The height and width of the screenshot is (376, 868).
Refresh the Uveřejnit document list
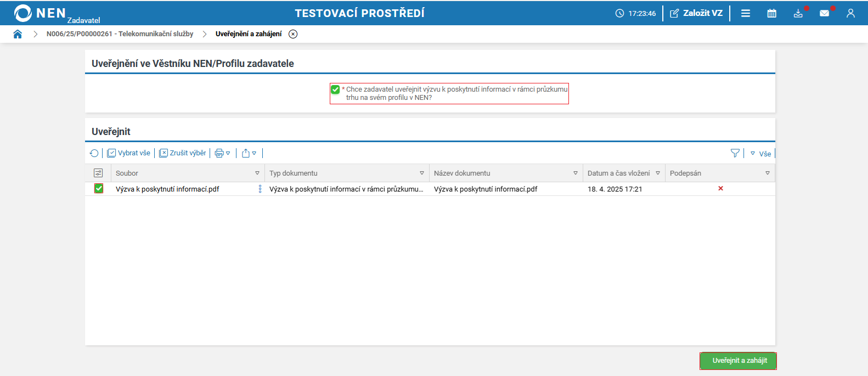[94, 153]
